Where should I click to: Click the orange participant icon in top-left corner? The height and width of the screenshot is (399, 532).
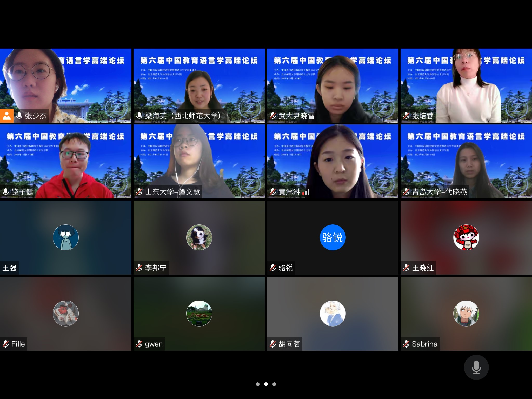tap(7, 116)
